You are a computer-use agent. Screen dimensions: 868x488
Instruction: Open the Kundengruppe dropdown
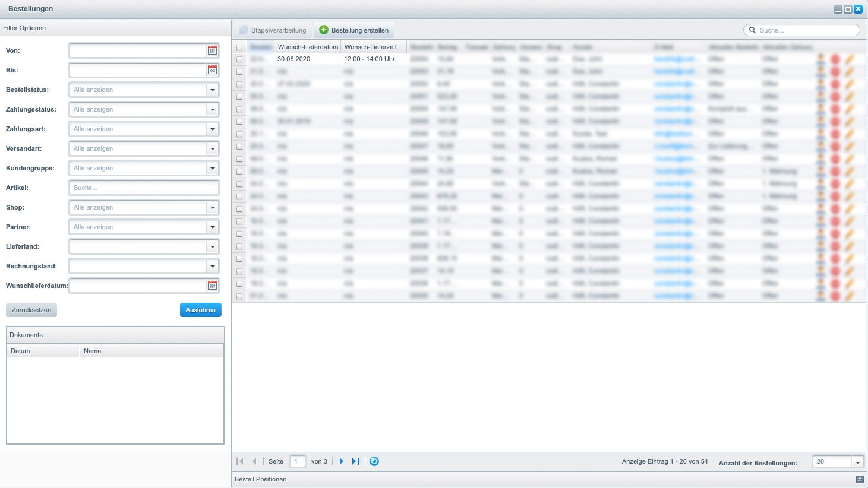pyautogui.click(x=212, y=168)
